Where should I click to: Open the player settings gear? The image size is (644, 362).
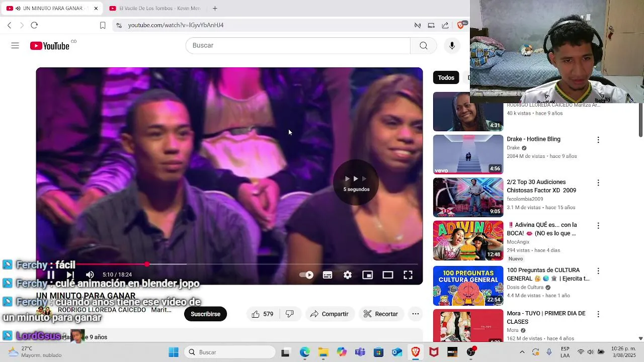coord(348,275)
